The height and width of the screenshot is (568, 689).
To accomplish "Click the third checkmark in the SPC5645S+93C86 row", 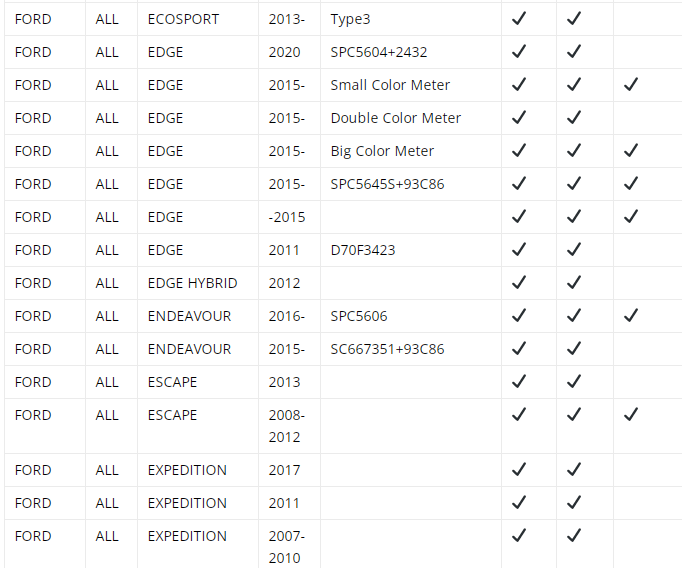I will [631, 183].
